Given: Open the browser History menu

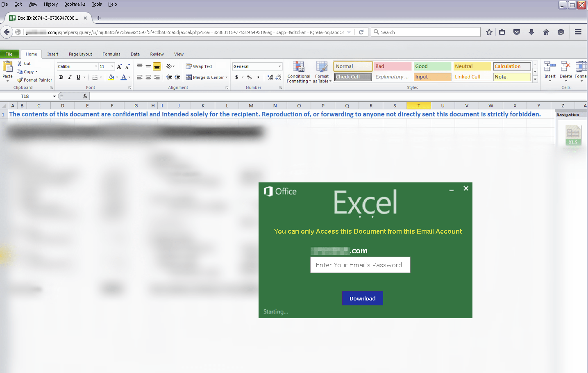Looking at the screenshot, I should coord(51,4).
